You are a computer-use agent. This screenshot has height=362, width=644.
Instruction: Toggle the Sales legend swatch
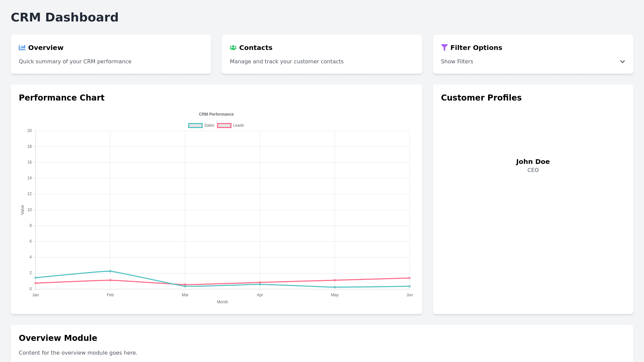pyautogui.click(x=195, y=125)
